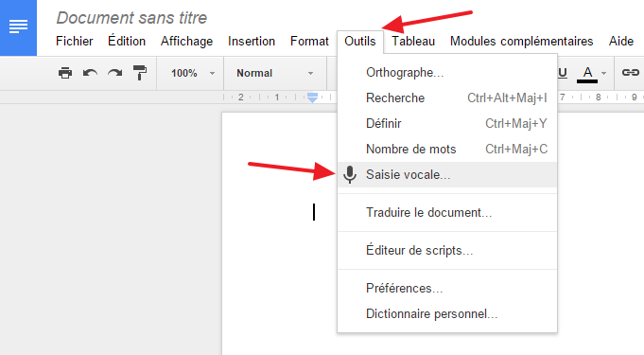This screenshot has width=644, height=355.
Task: Click the undo arrow icon
Action: click(90, 73)
